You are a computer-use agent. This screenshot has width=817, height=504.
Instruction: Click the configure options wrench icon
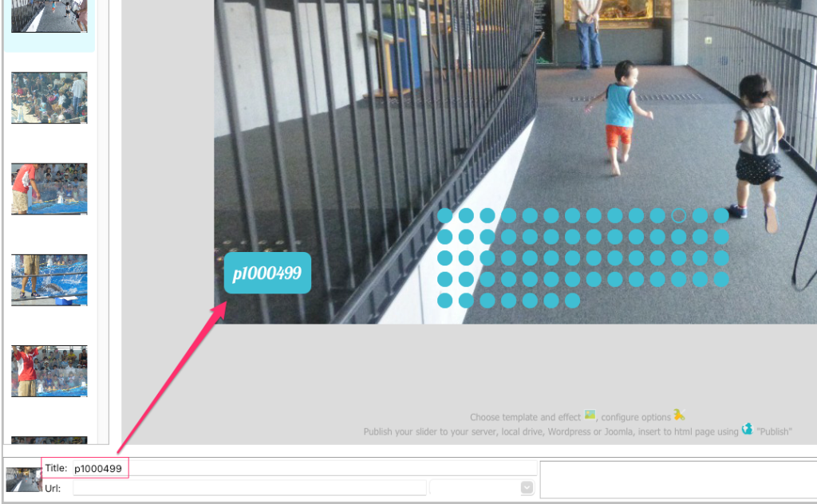[x=679, y=415]
